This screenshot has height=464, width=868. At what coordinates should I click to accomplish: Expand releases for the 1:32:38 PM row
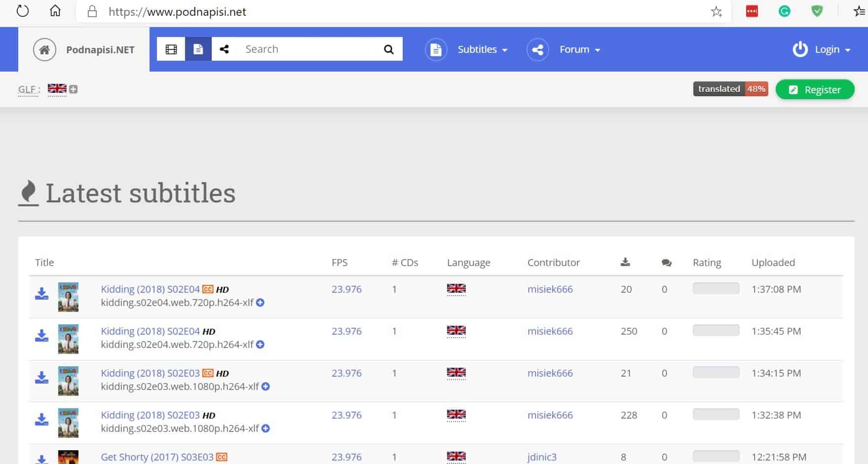tap(265, 428)
